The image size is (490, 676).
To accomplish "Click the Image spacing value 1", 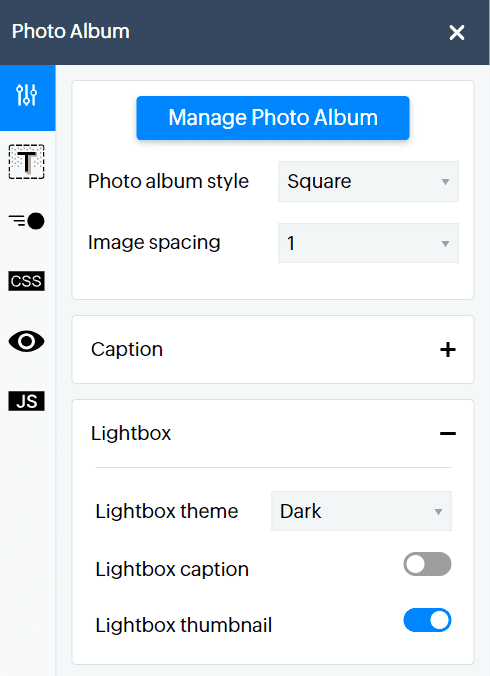I will [x=291, y=244].
